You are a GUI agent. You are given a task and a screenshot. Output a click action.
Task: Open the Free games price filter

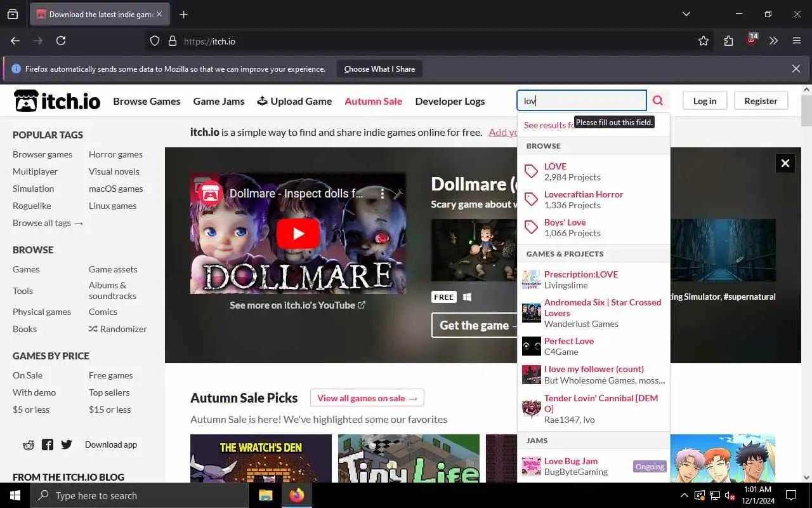pos(110,375)
